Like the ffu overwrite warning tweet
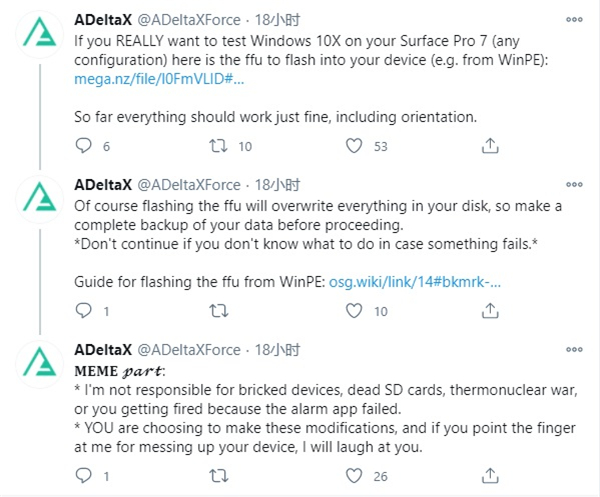 352,311
